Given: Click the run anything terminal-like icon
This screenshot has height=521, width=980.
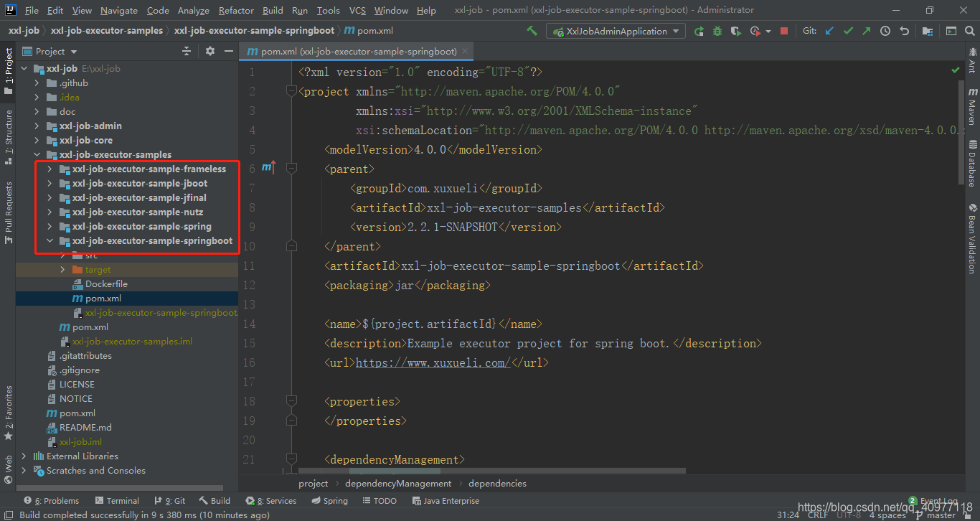Looking at the screenshot, I should click(951, 31).
